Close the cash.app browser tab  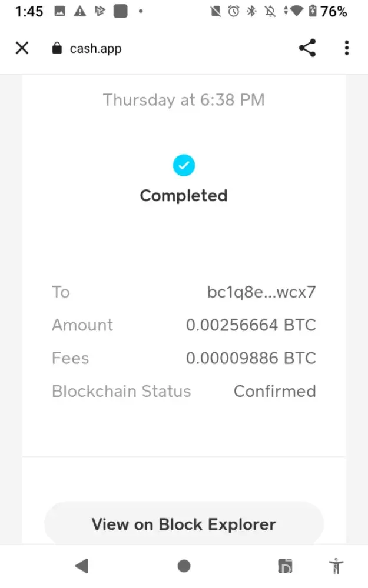coord(22,48)
